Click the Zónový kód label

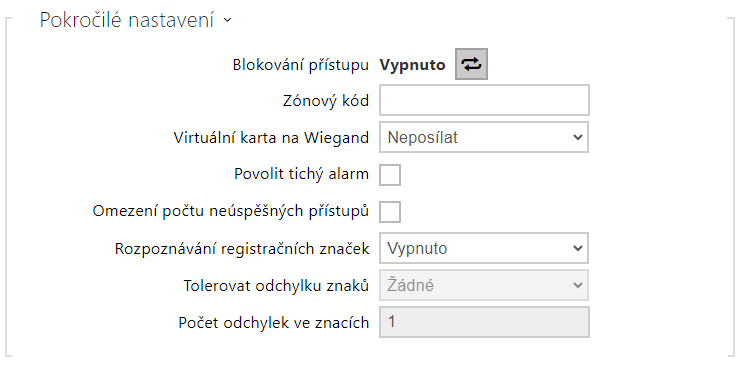pyautogui.click(x=326, y=100)
